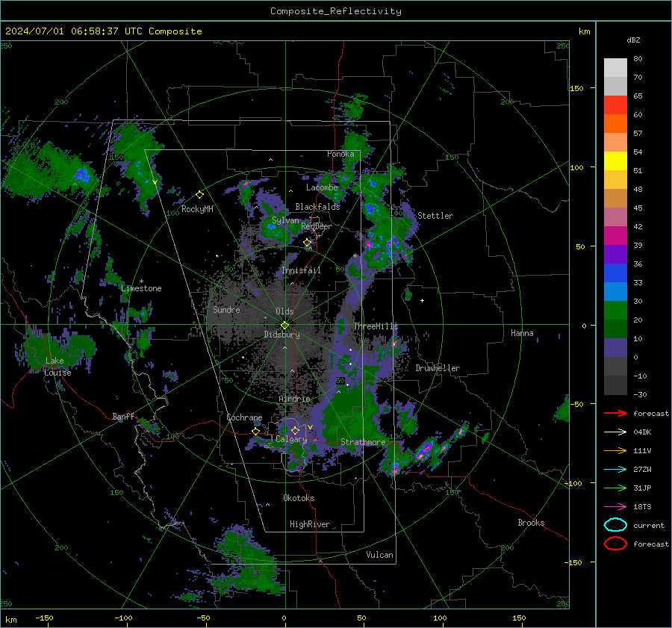The image size is (672, 628).
Task: Click the Hanna town label
Action: pyautogui.click(x=522, y=333)
